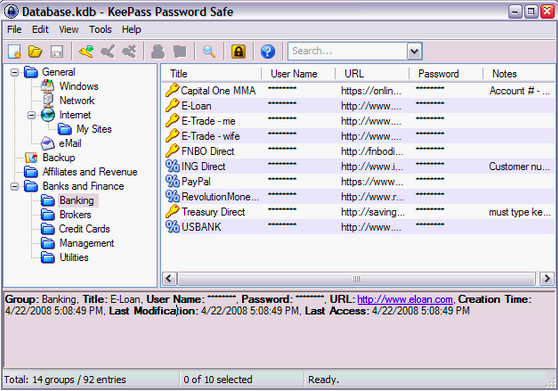Click the horizontal scrollbar thumb
558x391 pixels.
point(356,279)
